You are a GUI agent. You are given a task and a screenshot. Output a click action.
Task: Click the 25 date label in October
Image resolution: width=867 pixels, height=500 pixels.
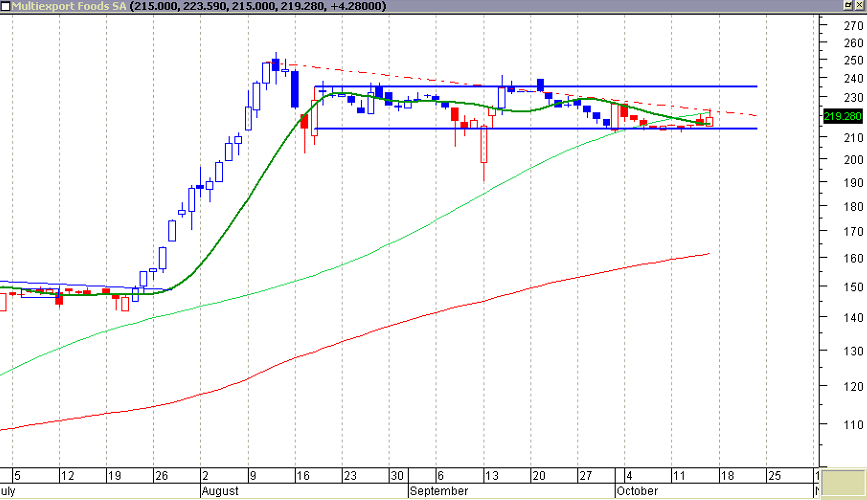pyautogui.click(x=775, y=476)
